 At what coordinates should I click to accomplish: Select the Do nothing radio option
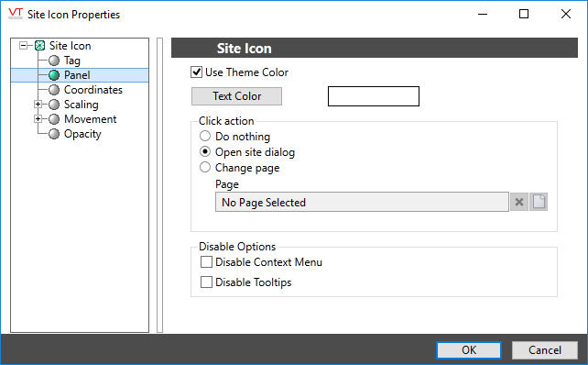[x=205, y=136]
